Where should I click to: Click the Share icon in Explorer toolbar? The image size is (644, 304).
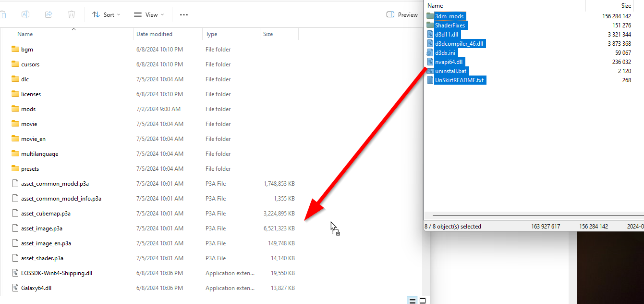pyautogui.click(x=49, y=15)
